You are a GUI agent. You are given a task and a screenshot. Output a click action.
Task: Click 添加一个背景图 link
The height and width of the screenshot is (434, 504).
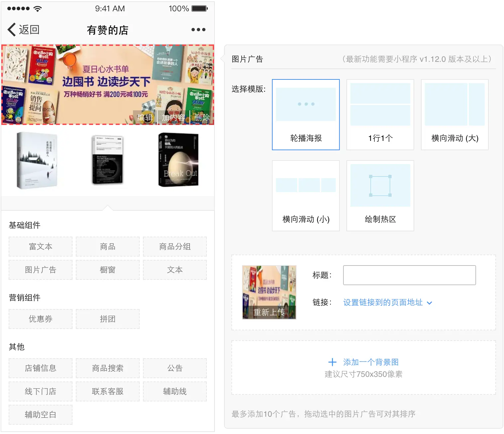(x=371, y=362)
